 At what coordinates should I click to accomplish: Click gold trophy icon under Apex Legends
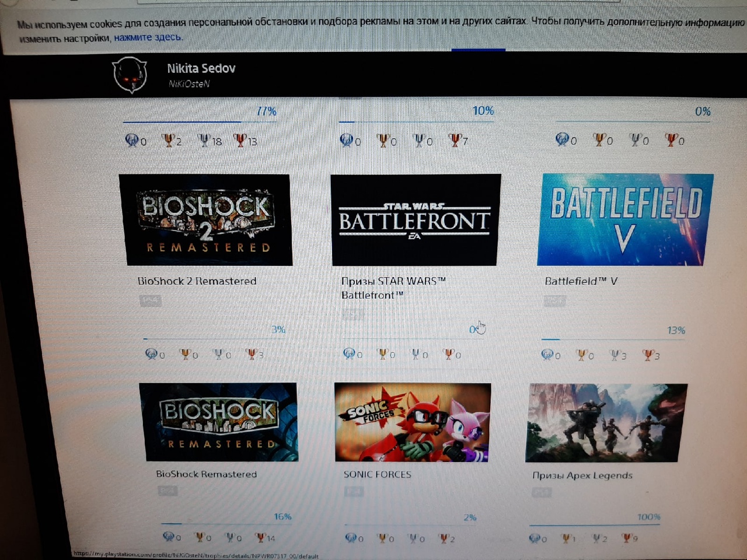tap(566, 538)
